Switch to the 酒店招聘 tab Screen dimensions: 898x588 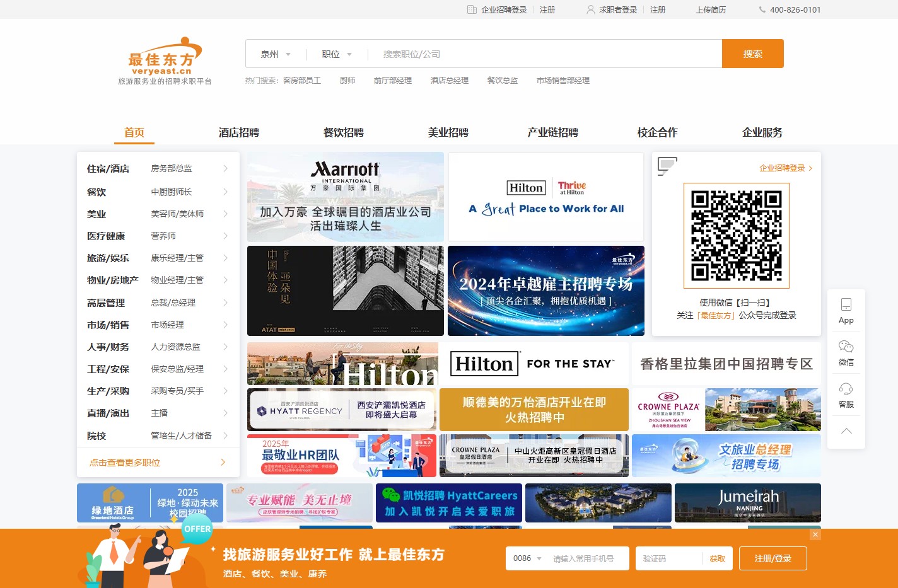click(x=239, y=132)
